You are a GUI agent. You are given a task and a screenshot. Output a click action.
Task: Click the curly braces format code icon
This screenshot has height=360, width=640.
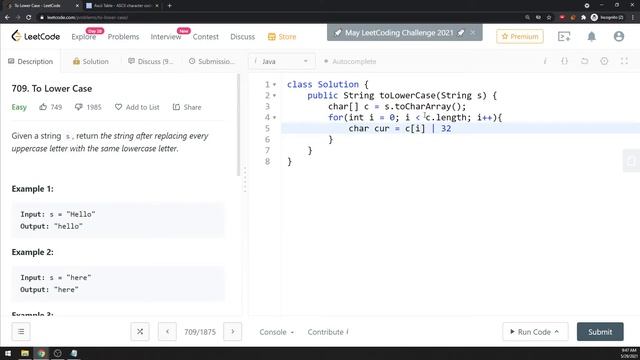point(564,61)
